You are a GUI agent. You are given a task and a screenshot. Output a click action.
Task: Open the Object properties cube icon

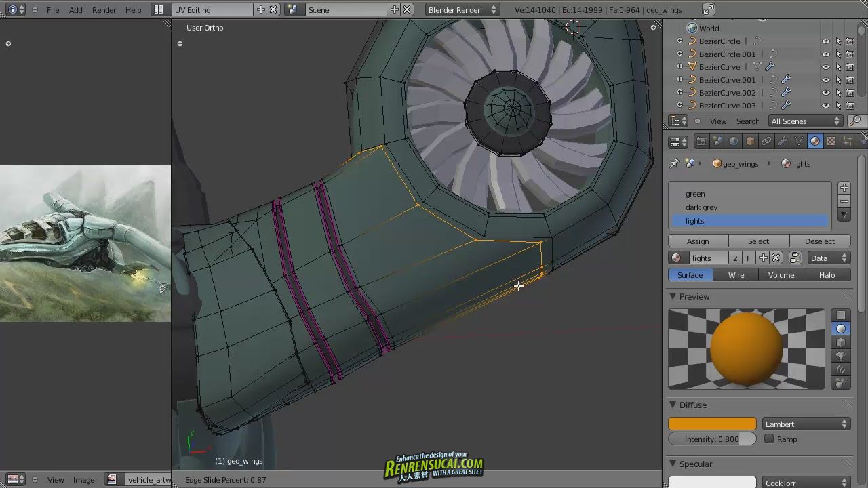(750, 141)
